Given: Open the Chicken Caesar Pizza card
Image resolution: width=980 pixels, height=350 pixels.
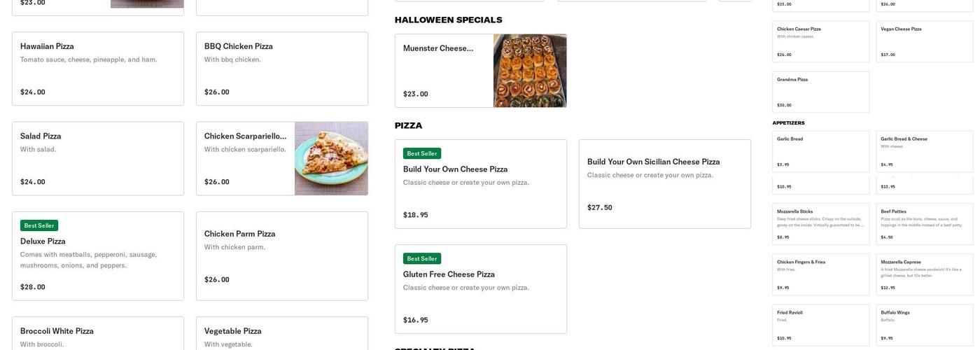Looking at the screenshot, I should [x=820, y=42].
